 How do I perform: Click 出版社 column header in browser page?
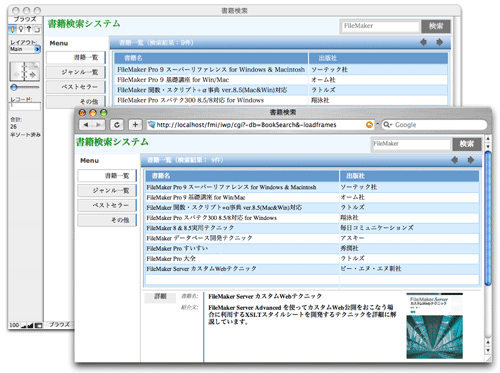(x=409, y=176)
